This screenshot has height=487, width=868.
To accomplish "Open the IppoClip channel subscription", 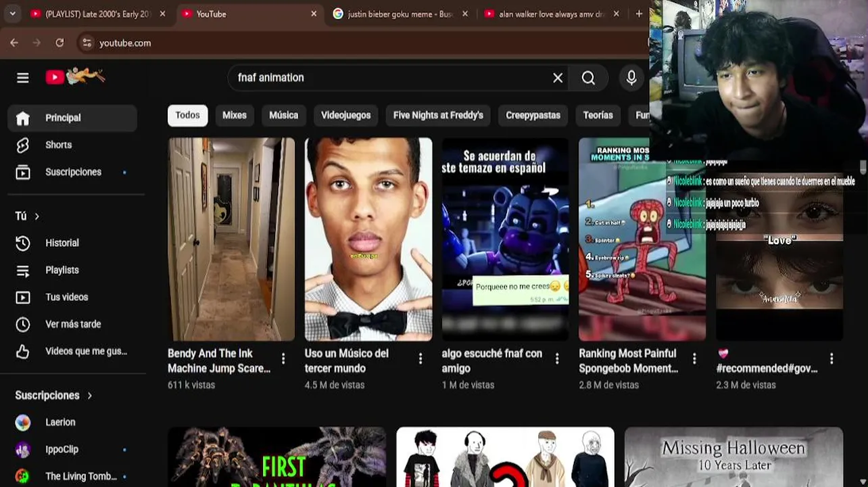I will [72, 449].
